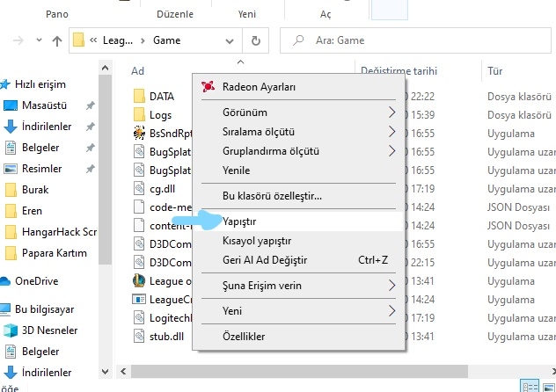
Task: Click horizontal scrollbar left arrow
Action: pyautogui.click(x=123, y=372)
